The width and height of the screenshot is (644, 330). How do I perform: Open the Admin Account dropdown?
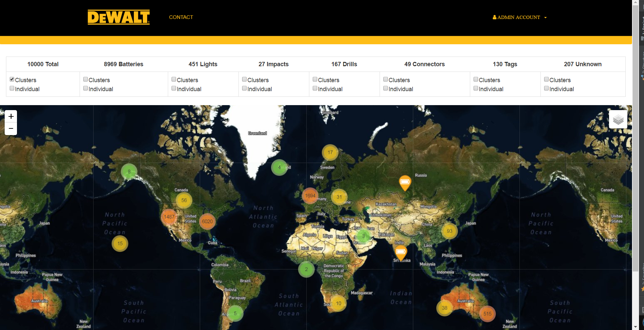point(518,17)
